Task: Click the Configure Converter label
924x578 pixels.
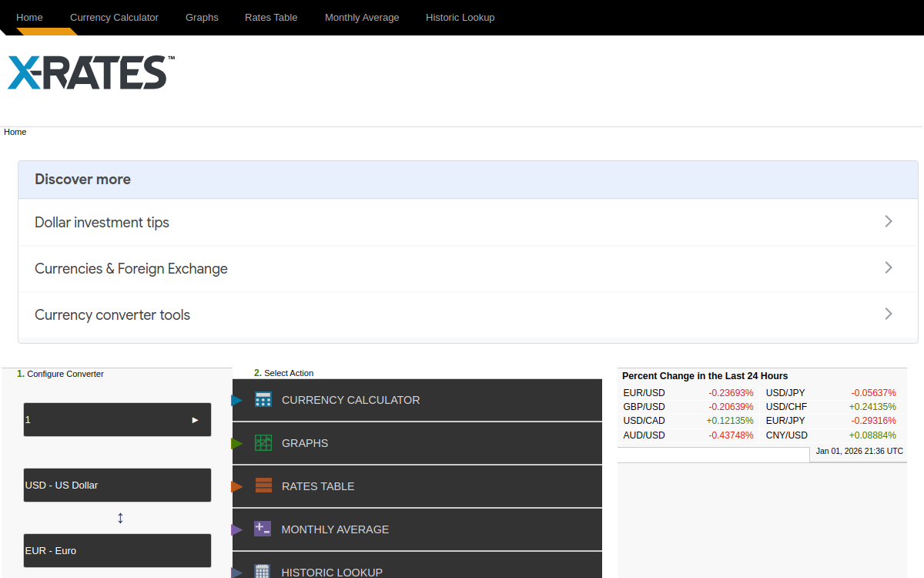Action: (x=65, y=374)
